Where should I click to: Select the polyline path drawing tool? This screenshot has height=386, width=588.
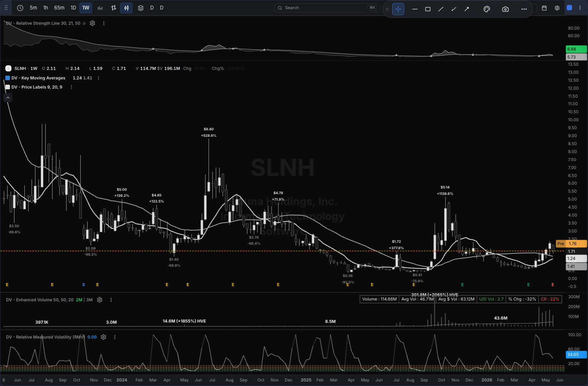(454, 9)
